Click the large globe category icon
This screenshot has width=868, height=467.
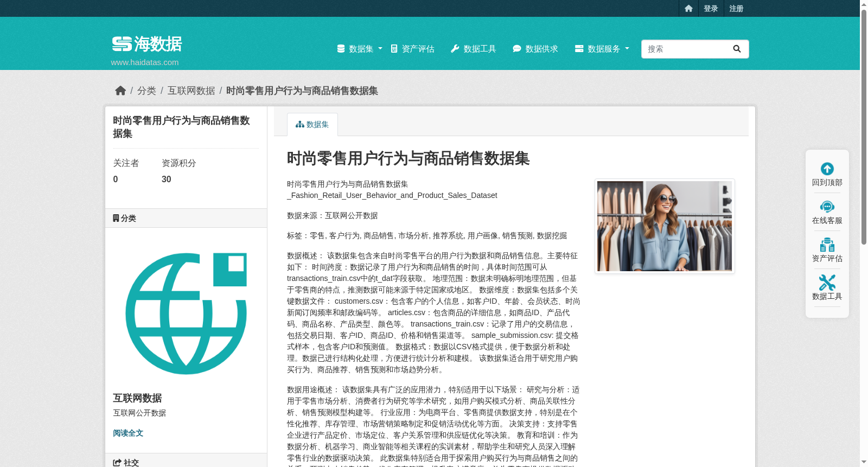(186, 314)
